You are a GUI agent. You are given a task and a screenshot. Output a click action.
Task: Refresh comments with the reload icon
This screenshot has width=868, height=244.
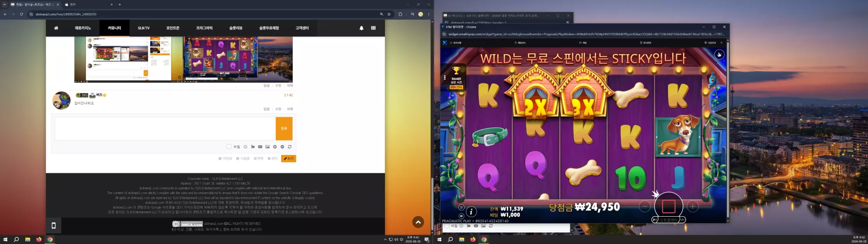(289, 147)
